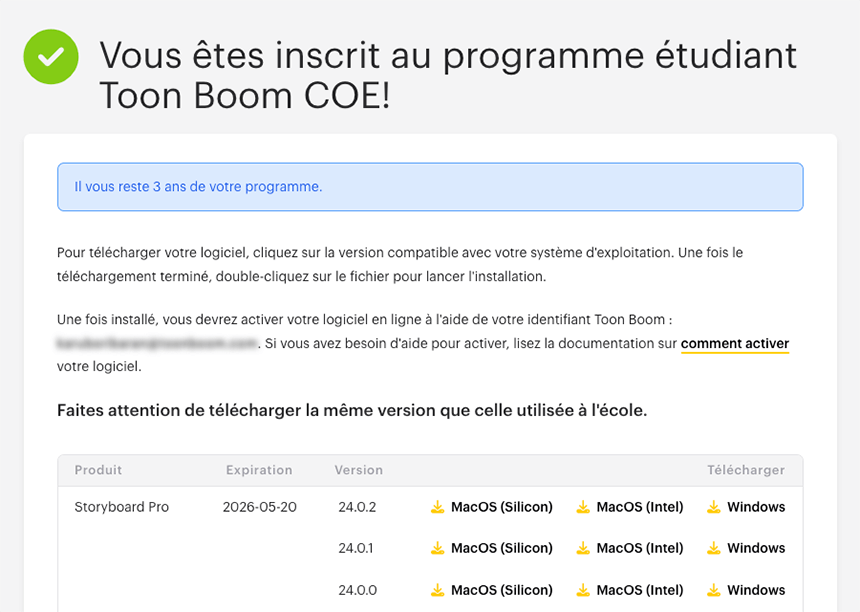The width and height of the screenshot is (860, 612).
Task: Click the Produit column header
Action: pyautogui.click(x=98, y=470)
